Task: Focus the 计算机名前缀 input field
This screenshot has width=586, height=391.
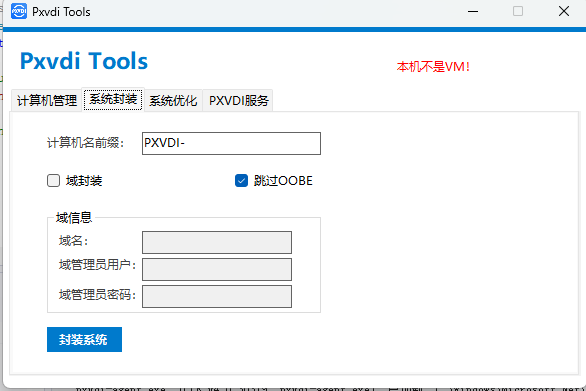Action: point(231,143)
